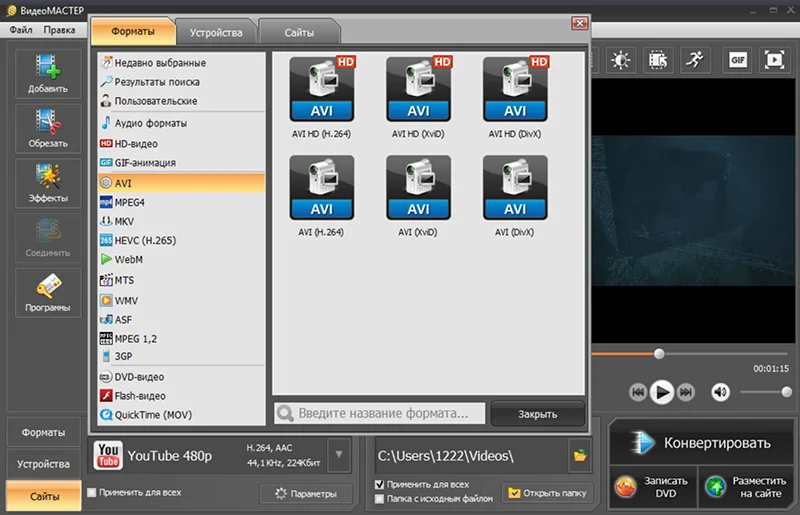Viewport: 800px width, 515px height.
Task: Click the speed change running-man icon
Action: tap(694, 60)
